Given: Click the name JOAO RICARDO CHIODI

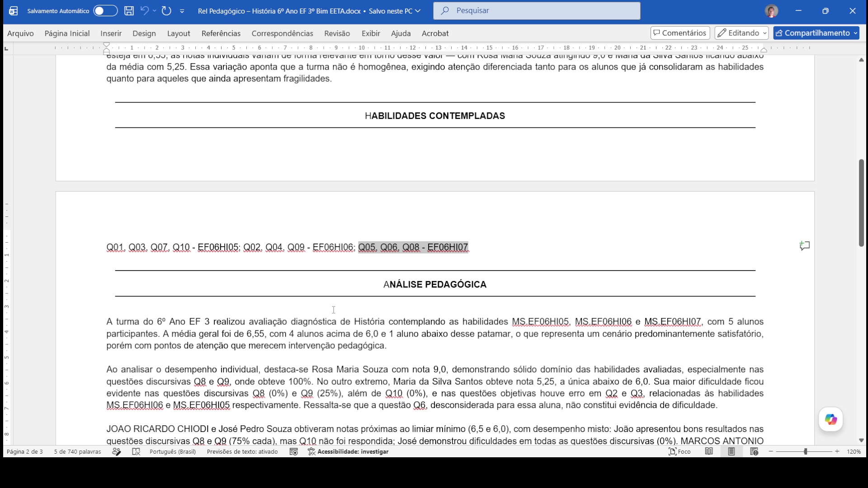Looking at the screenshot, I should coord(157,429).
